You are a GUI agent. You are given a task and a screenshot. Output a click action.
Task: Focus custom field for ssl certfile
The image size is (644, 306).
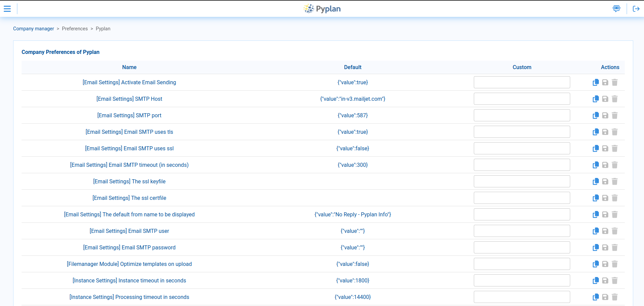[522, 198]
